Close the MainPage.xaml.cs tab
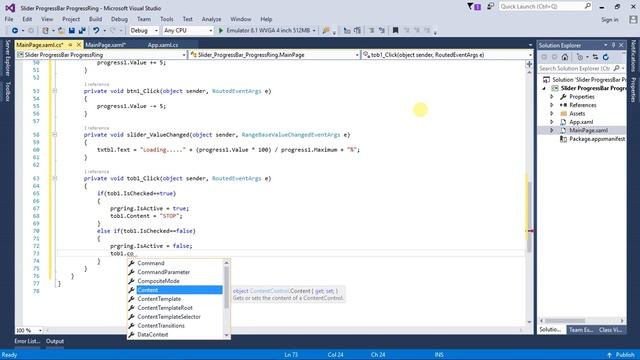Screen dimensions: 640x360 coord(79,45)
